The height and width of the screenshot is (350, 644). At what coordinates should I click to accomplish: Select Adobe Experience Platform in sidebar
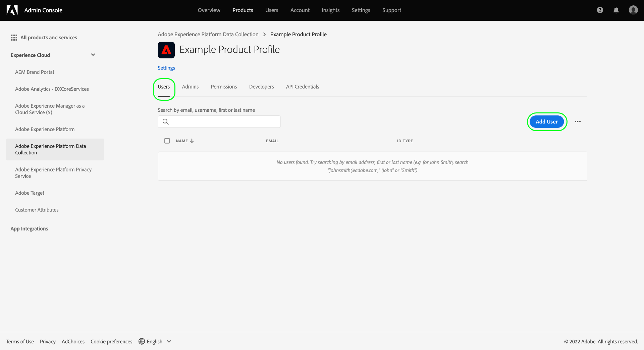[x=45, y=129]
